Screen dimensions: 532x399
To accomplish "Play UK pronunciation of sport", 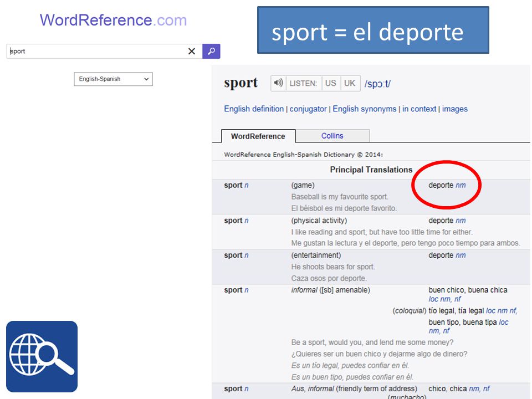I will 350,83.
